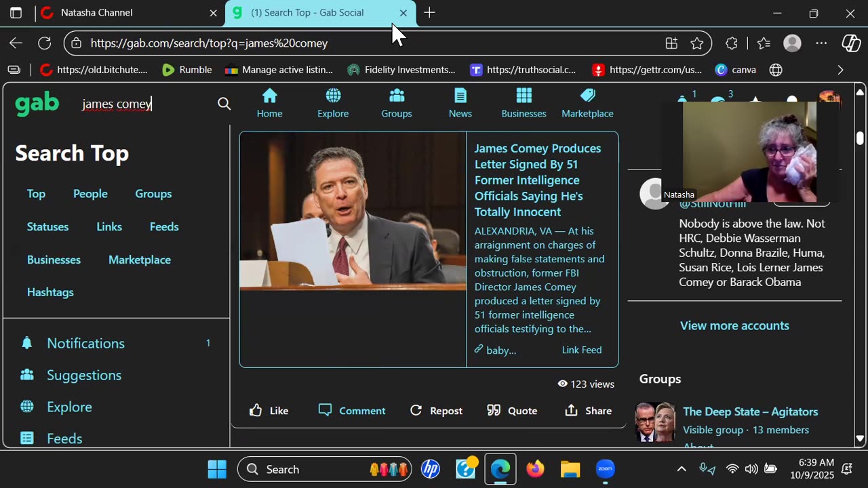
Task: Select the Groups search filter
Action: coord(153,194)
